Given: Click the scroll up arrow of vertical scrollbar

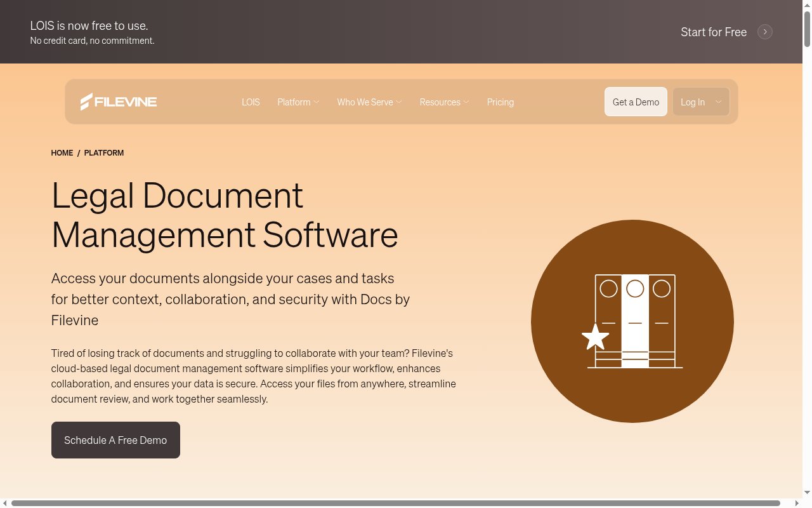Looking at the screenshot, I should (x=807, y=4).
